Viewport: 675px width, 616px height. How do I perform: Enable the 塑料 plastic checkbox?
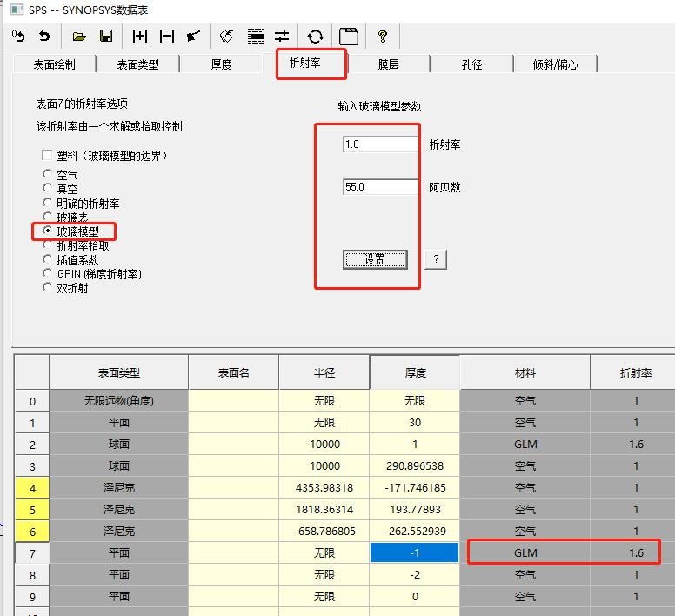48,156
